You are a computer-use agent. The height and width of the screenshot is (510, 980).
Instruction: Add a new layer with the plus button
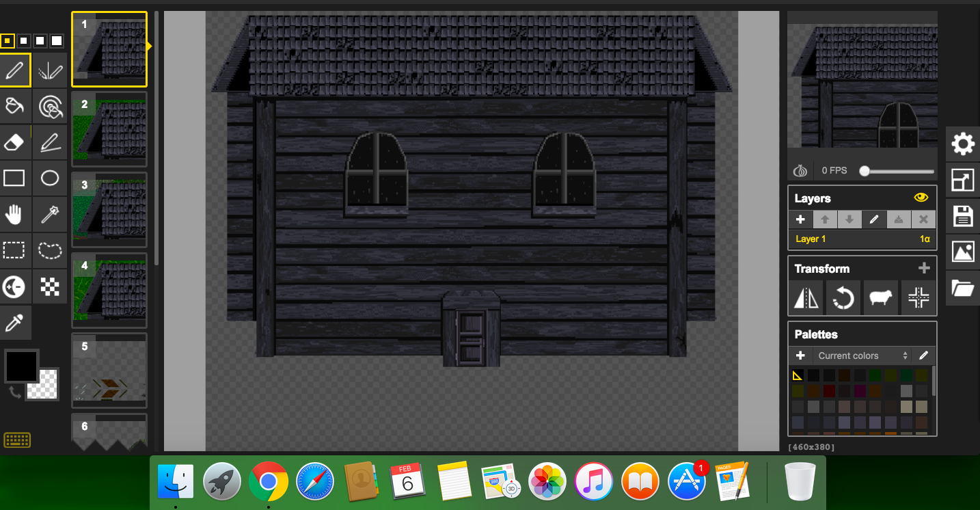[x=800, y=219]
